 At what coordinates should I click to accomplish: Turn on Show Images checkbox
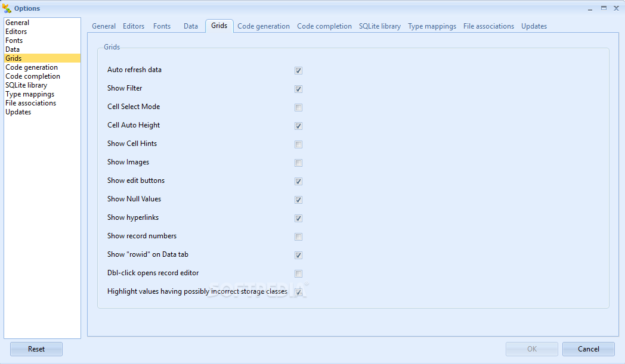[299, 163]
